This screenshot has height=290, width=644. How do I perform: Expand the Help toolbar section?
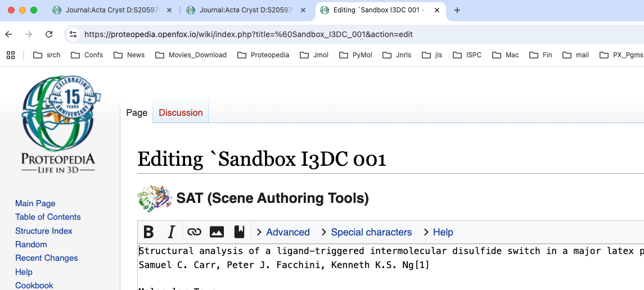click(x=438, y=232)
